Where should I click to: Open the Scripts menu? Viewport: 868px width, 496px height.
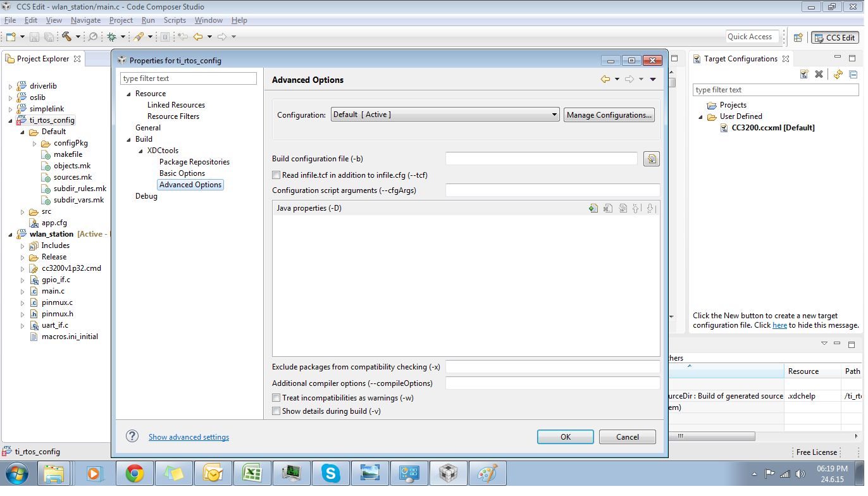pyautogui.click(x=175, y=20)
